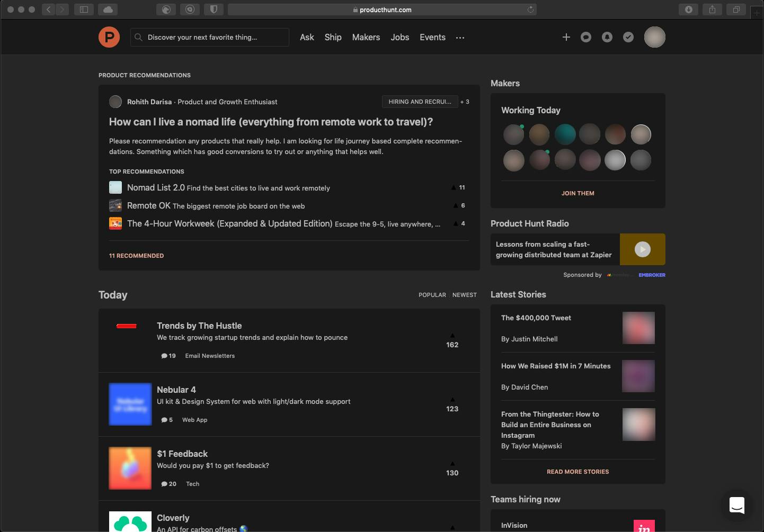Screen dimensions: 764x532
Task: Upvote the $1 Feedback product
Action: [452, 468]
